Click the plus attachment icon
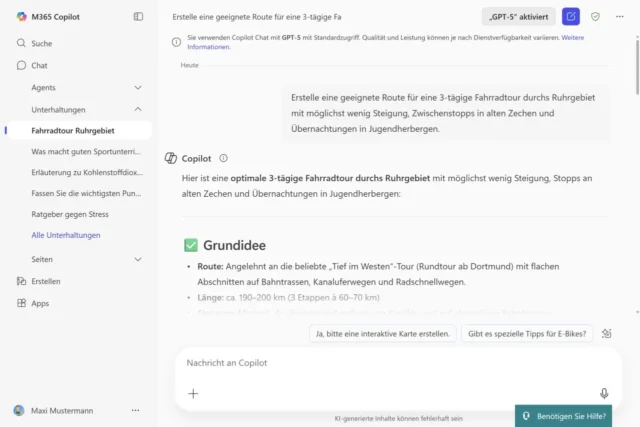640x427 pixels. tap(193, 394)
